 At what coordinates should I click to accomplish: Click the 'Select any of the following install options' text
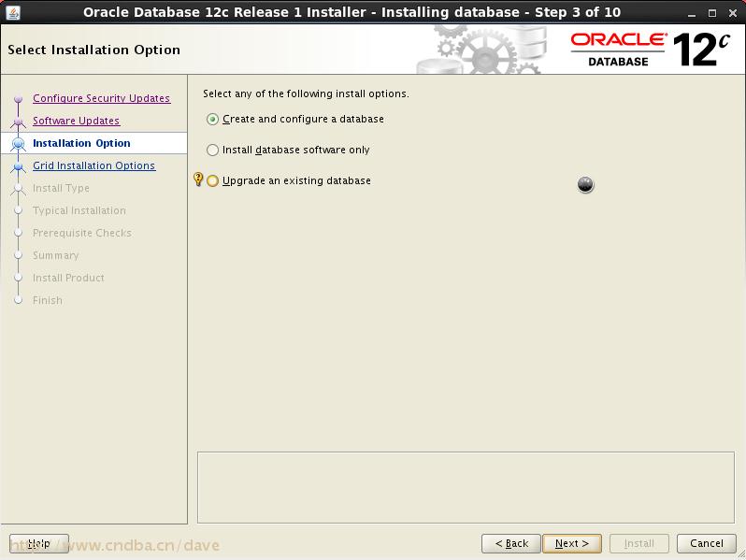tap(306, 93)
